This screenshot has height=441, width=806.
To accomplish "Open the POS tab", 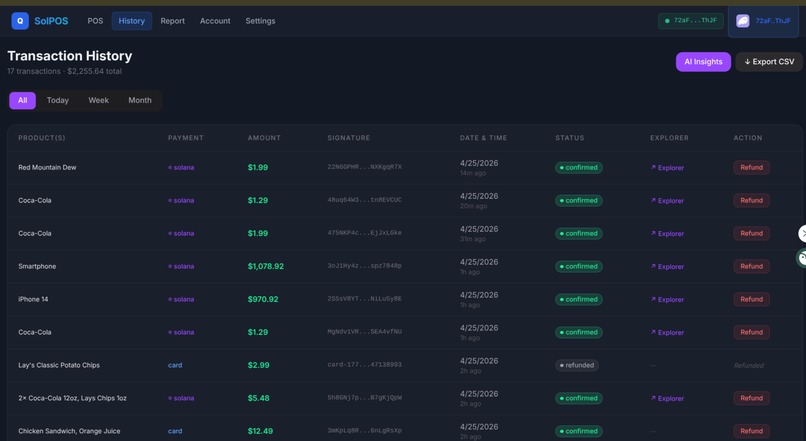I will coord(95,21).
